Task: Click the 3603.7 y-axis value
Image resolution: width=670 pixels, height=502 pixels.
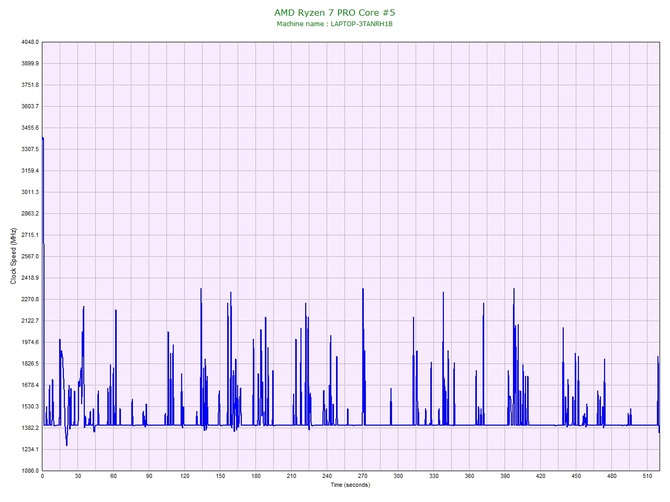Action: point(30,106)
